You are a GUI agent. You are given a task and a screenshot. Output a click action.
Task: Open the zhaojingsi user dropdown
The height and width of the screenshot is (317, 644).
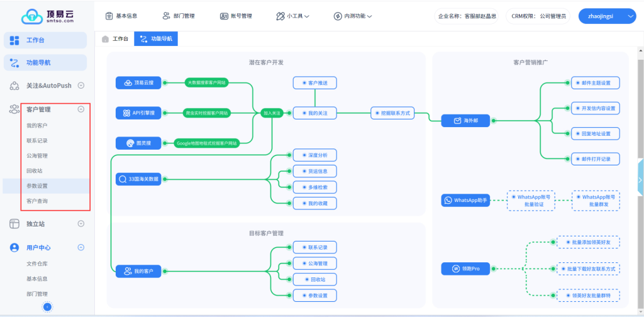click(x=607, y=16)
